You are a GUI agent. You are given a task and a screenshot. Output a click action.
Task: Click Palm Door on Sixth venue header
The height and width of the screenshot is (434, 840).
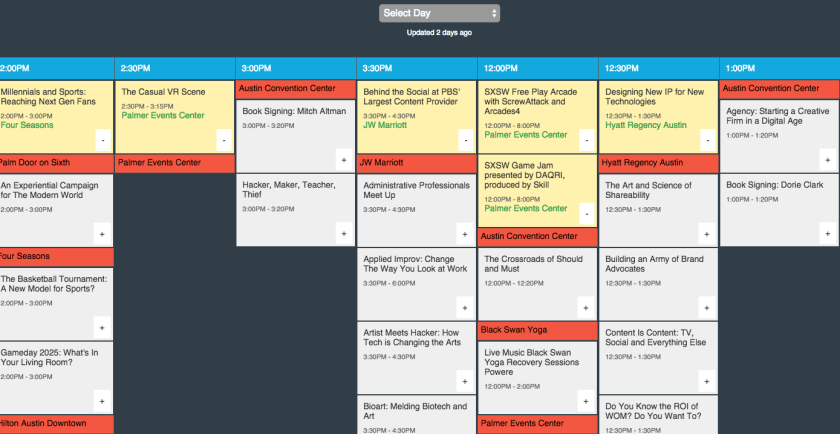57,163
